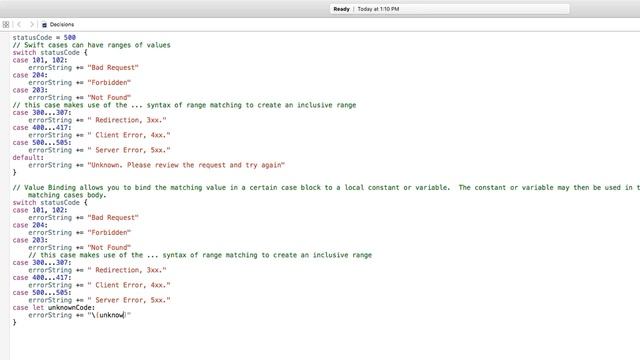This screenshot has height=360, width=640.
Task: Click the second 'case 500...505:' line
Action: (42, 293)
